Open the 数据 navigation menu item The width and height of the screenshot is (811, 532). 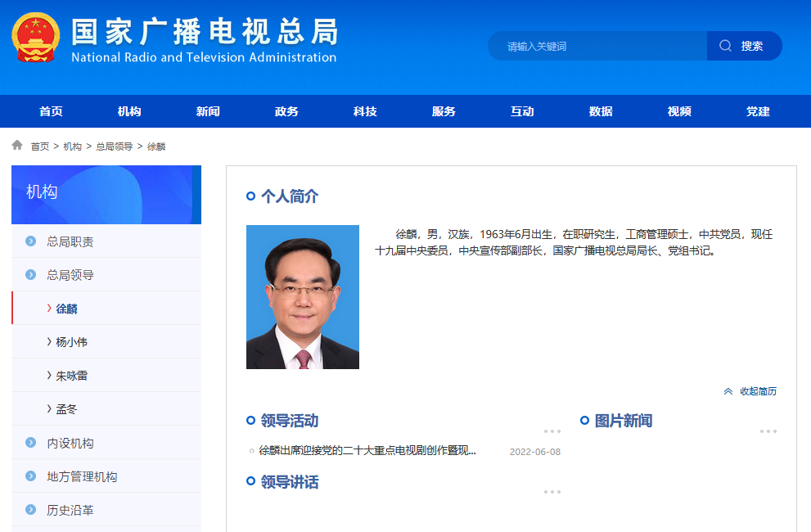point(601,111)
